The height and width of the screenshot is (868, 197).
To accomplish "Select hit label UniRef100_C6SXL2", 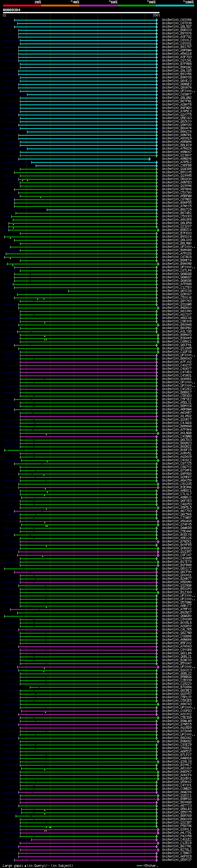I will tap(177, 40).
